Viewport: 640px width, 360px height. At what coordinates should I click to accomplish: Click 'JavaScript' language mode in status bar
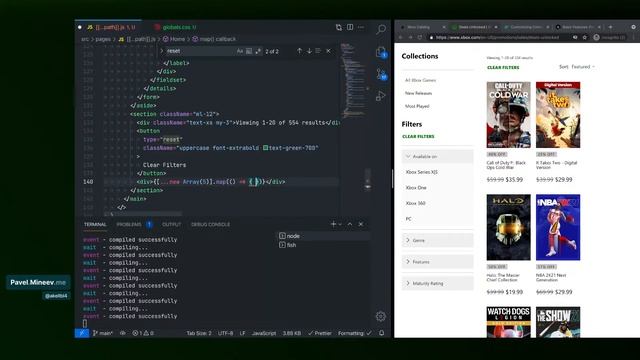264,333
